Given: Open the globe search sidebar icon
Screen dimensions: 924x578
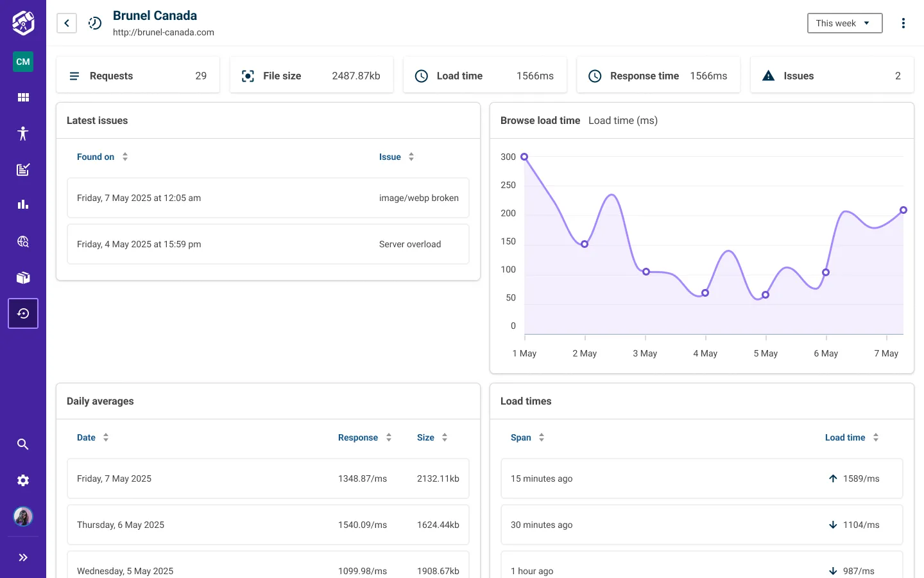Looking at the screenshot, I should coord(23,241).
